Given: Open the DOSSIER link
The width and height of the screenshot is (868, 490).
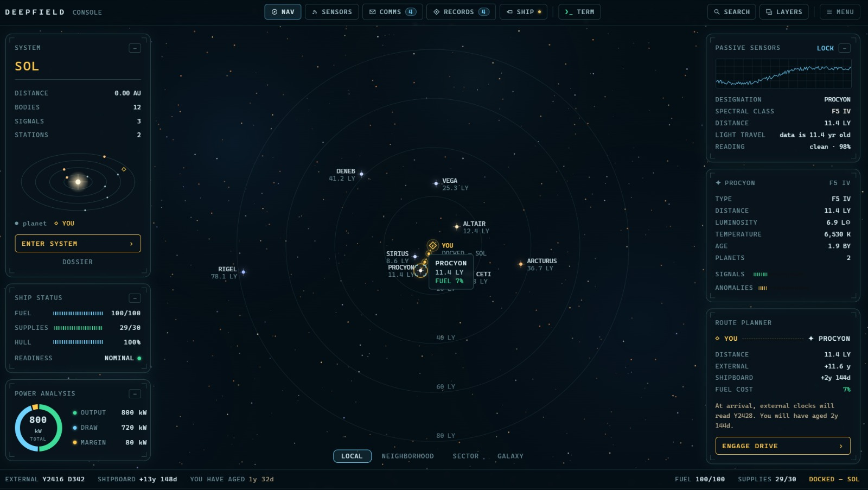Looking at the screenshot, I should (x=78, y=262).
